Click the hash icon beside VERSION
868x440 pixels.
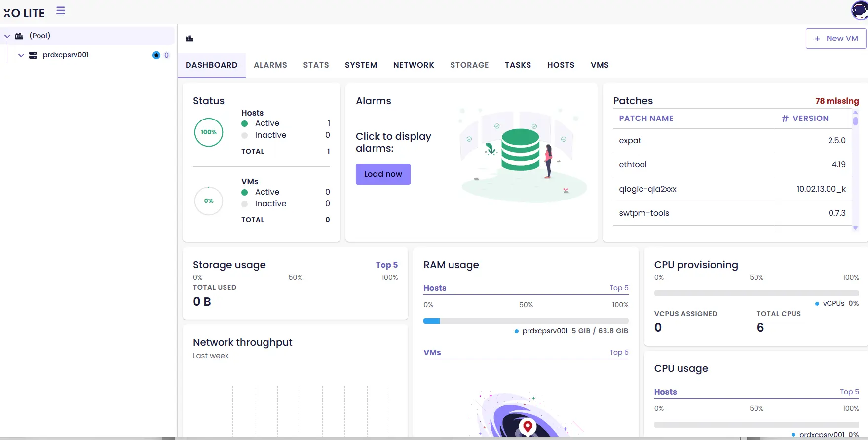coord(785,119)
